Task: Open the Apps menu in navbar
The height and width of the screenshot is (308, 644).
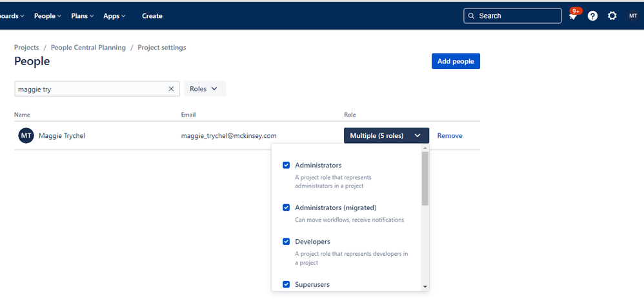Action: click(x=114, y=16)
